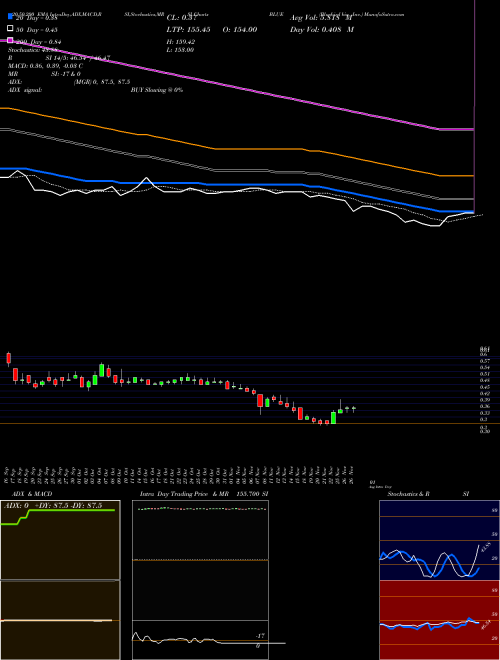Click the '(MGR) 0, 87.5, 87.5' ADX values
The image size is (500, 660).
click(x=102, y=82)
